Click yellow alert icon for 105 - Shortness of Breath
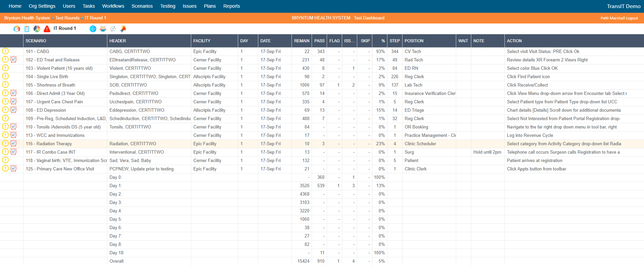The width and height of the screenshot is (644, 266). point(5,85)
